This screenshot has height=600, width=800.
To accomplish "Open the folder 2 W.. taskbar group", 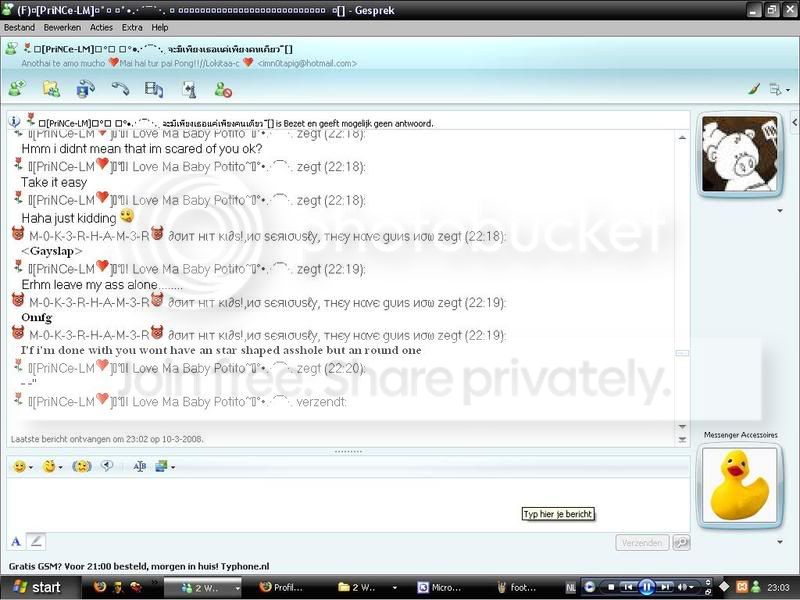I will 367,587.
